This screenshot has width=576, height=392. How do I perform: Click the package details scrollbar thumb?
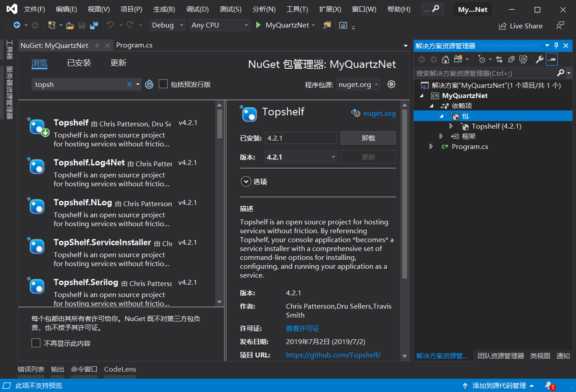pyautogui.click(x=404, y=194)
